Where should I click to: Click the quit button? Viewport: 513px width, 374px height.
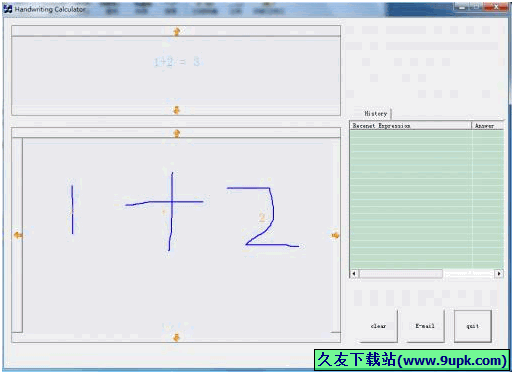point(473,326)
